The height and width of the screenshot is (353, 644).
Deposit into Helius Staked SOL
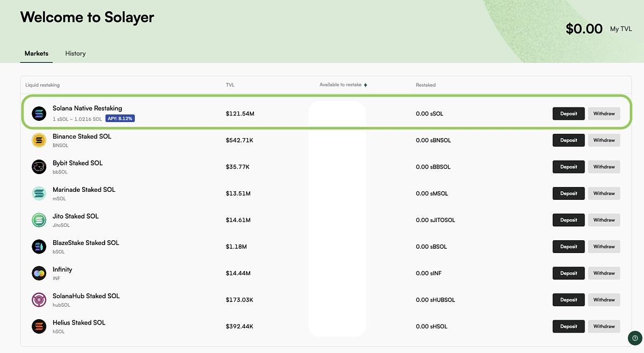pos(568,326)
